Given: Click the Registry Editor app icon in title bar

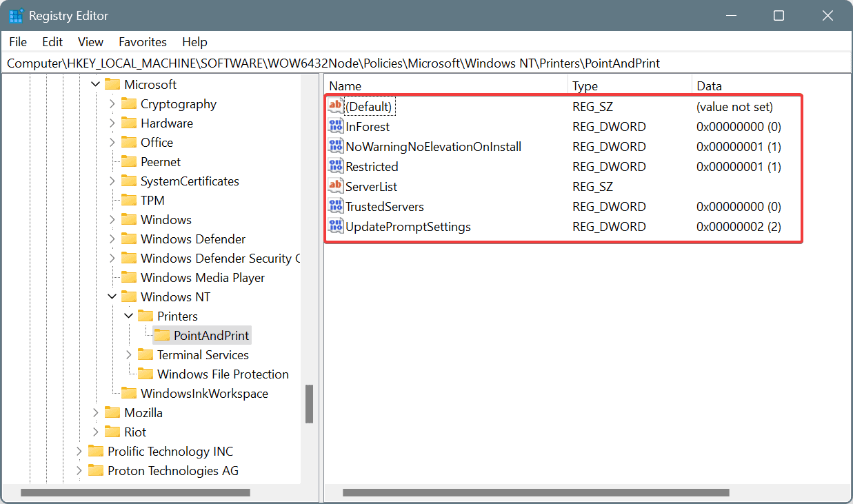Looking at the screenshot, I should pyautogui.click(x=16, y=15).
